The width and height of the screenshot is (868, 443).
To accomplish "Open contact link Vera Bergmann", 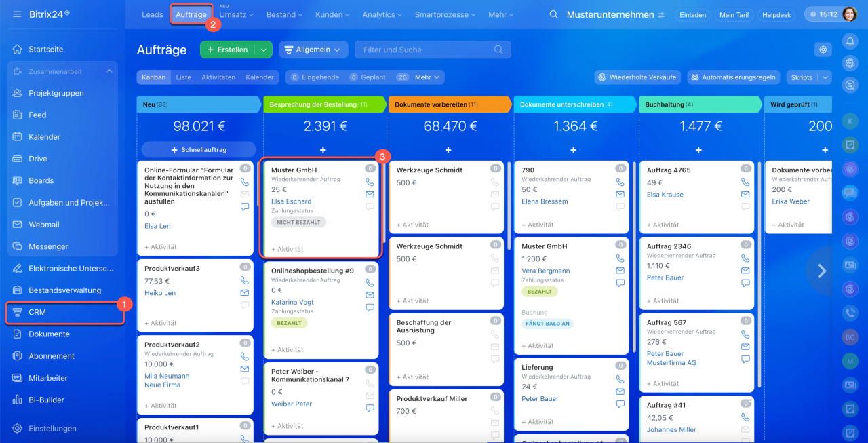I will [x=545, y=271].
